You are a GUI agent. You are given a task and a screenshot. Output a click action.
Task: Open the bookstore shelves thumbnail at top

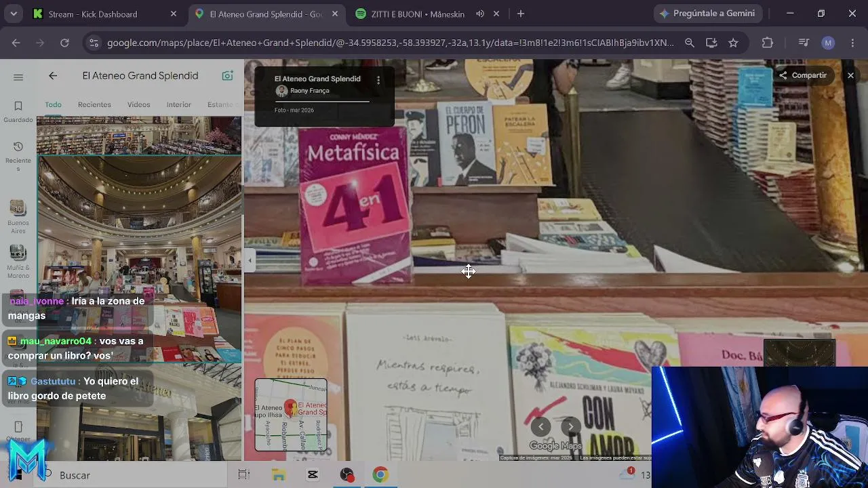[139, 136]
